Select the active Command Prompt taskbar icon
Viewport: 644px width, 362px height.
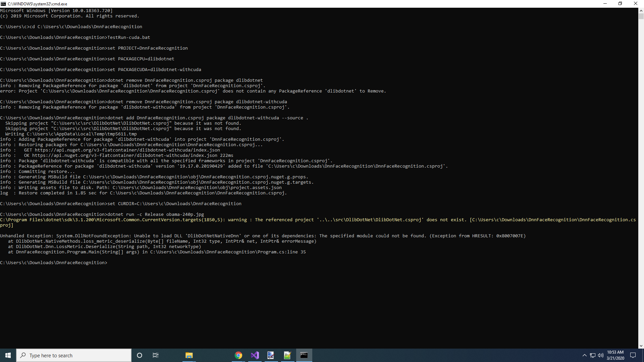pos(304,355)
